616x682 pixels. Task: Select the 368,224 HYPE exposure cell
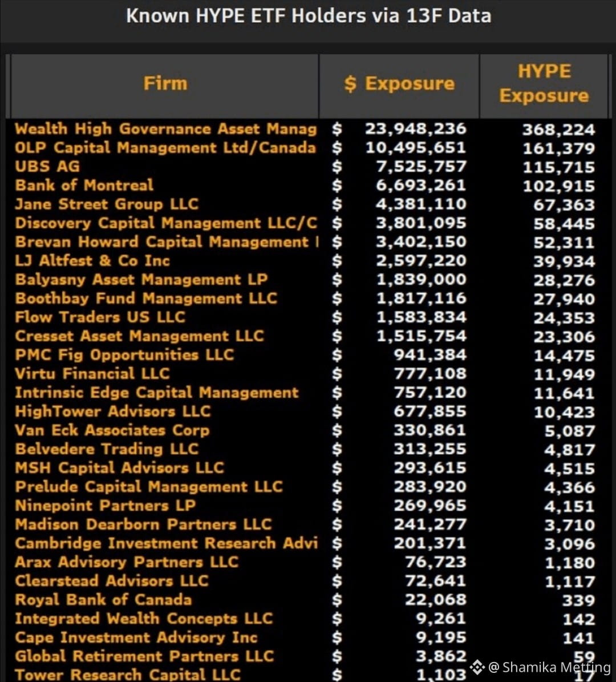[558, 129]
